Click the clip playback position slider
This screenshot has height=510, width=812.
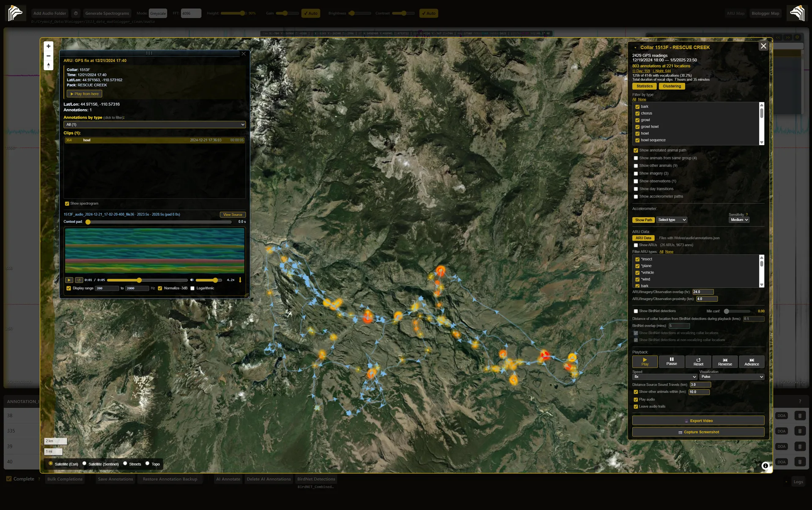pos(147,280)
